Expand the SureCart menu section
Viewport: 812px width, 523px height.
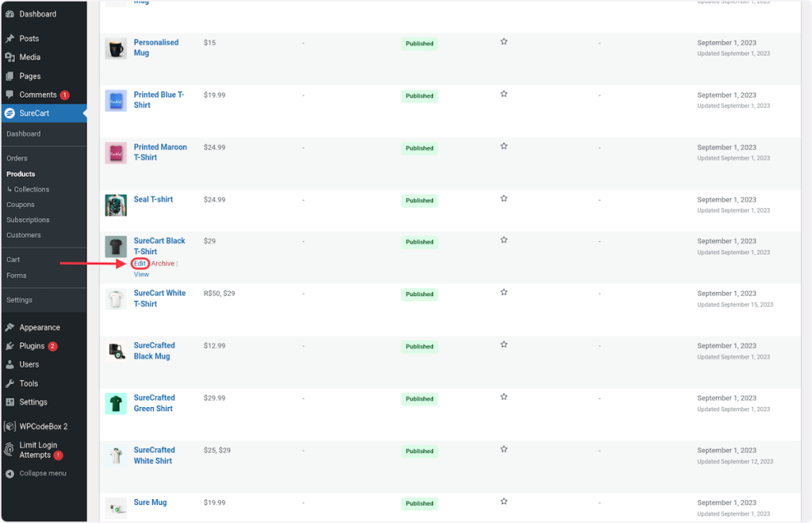34,113
